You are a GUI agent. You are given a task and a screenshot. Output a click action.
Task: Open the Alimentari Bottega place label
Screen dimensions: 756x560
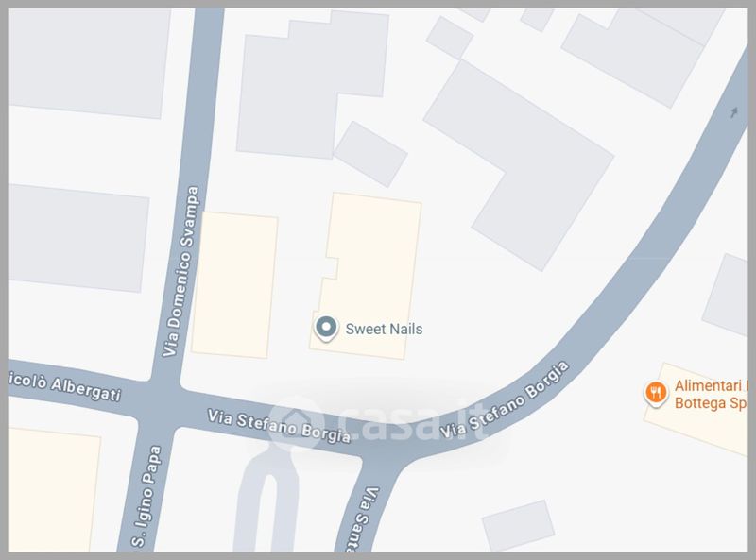coord(711,394)
